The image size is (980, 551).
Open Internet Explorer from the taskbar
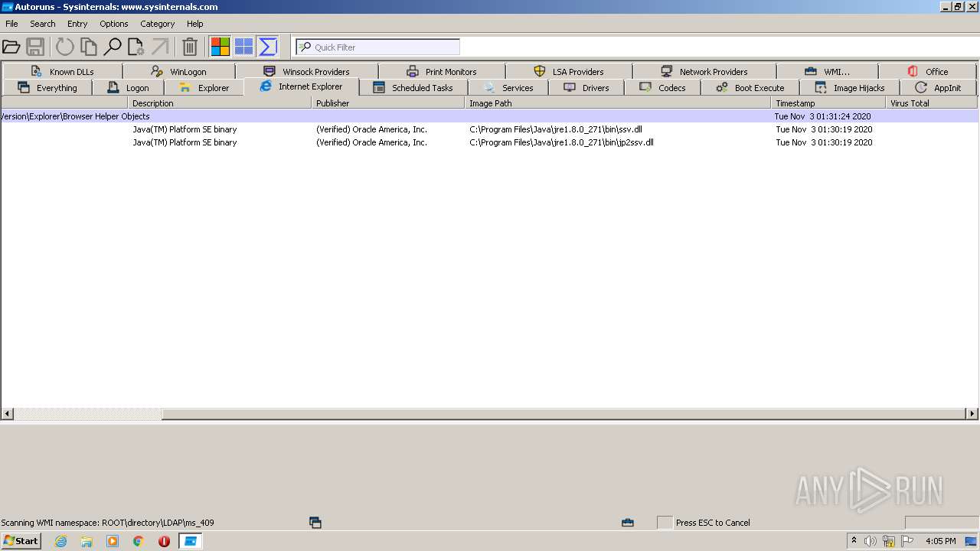tap(60, 541)
